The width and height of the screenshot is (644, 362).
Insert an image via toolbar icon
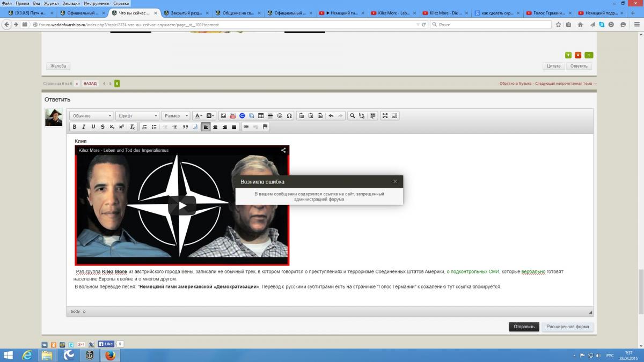(223, 115)
